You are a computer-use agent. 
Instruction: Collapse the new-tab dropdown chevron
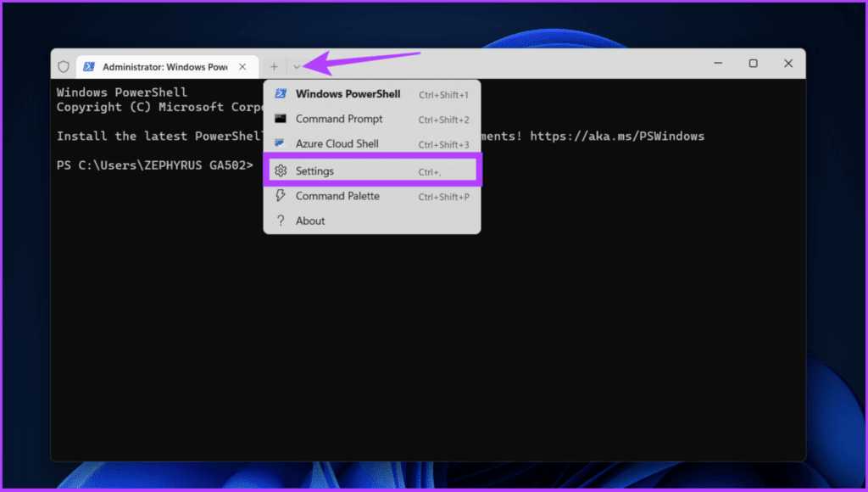pos(297,67)
